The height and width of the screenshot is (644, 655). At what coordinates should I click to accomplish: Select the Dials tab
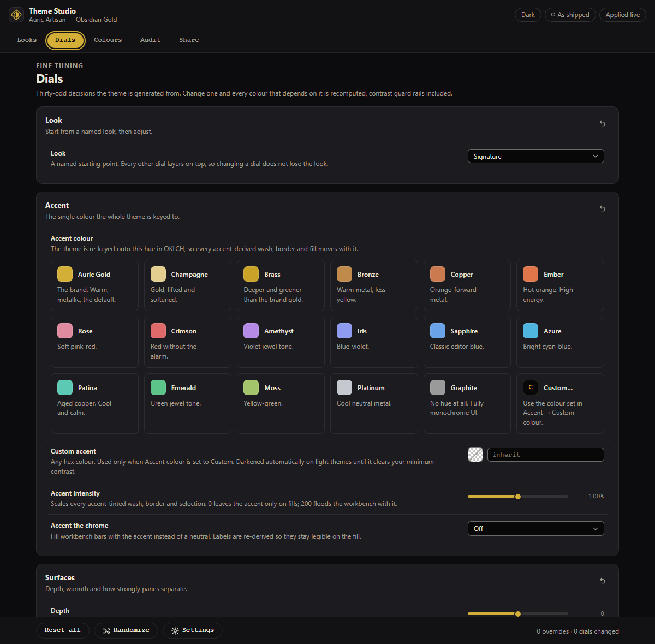coord(65,40)
